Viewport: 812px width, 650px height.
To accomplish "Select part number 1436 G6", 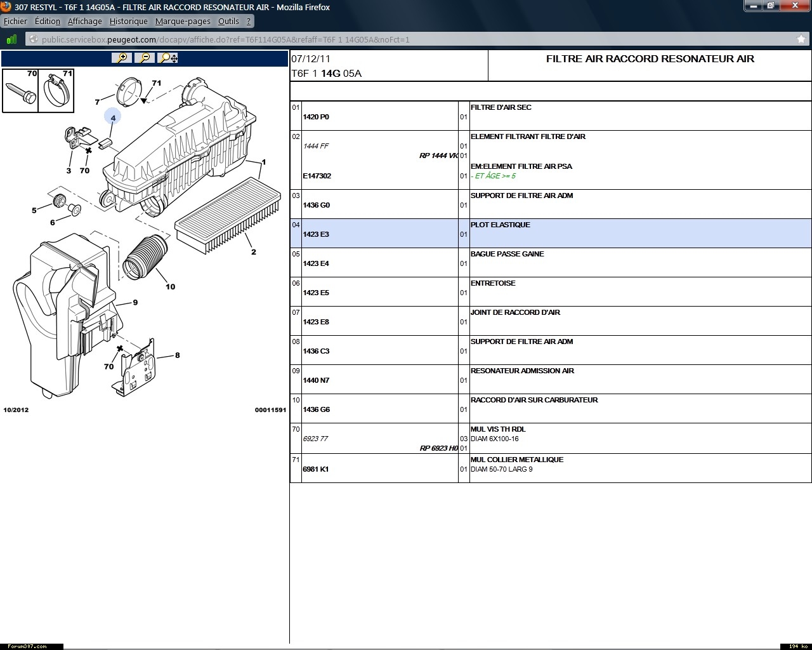I will [x=317, y=409].
